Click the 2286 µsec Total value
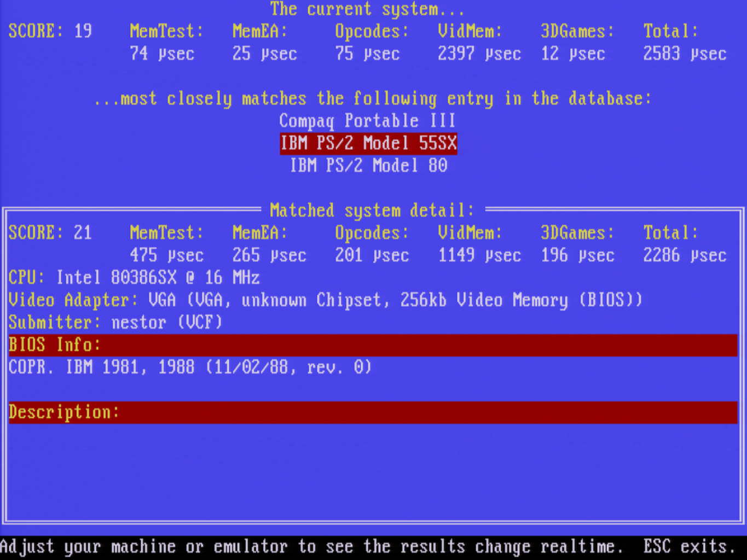This screenshot has width=747, height=560. 685,255
